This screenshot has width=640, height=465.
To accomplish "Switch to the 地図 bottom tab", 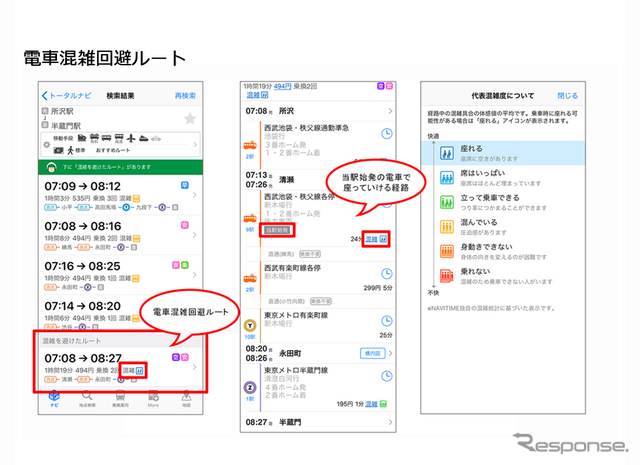I will 186,398.
